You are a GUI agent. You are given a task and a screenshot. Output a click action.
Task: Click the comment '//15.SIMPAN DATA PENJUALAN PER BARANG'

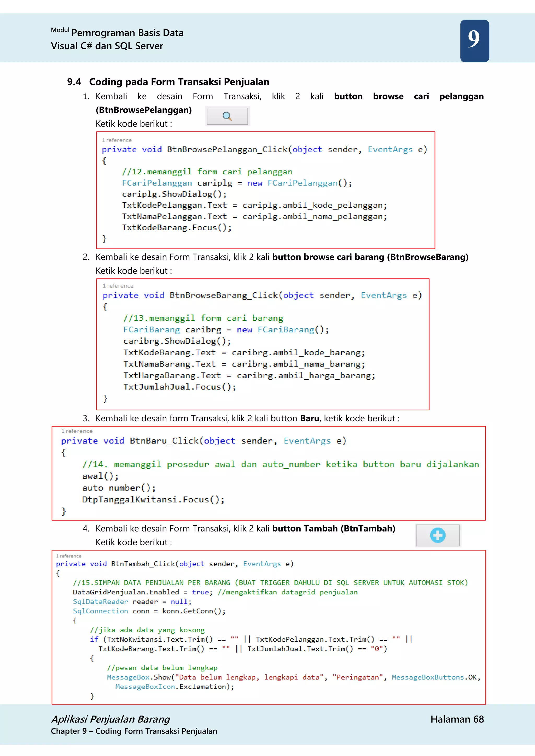[270, 583]
